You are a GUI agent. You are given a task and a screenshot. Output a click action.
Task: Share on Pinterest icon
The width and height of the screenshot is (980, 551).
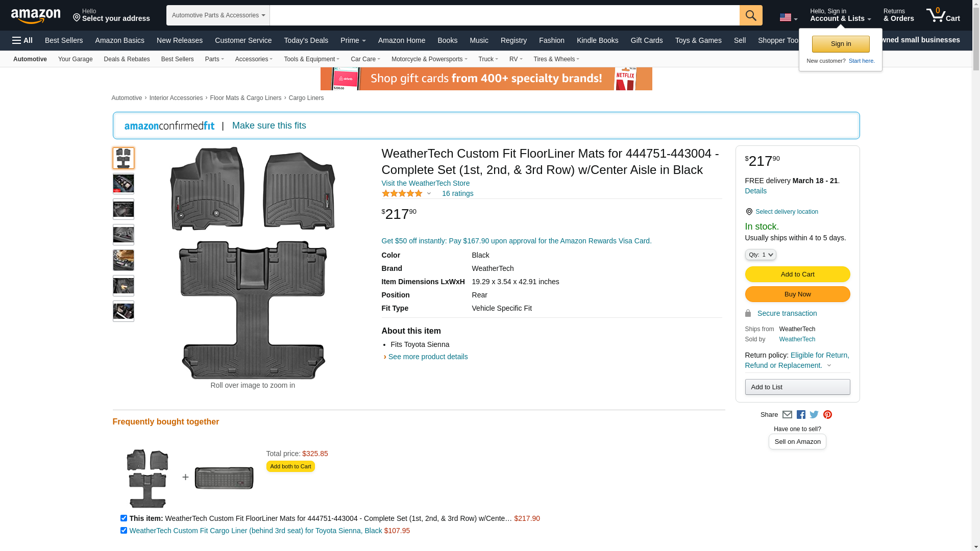click(x=827, y=415)
